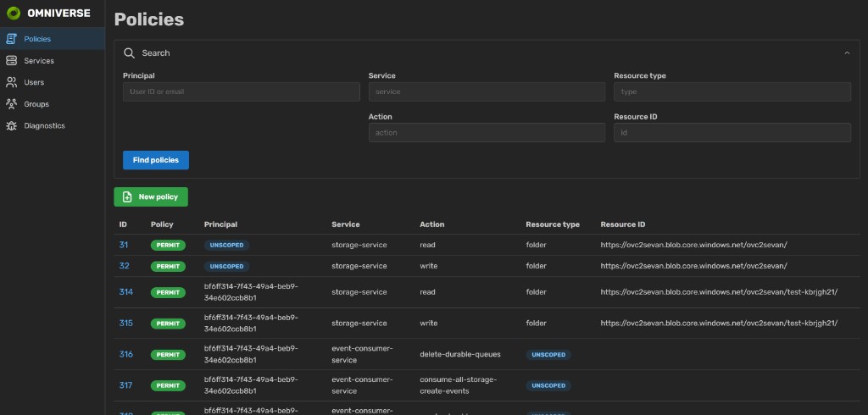Open policy ID 317

125,385
